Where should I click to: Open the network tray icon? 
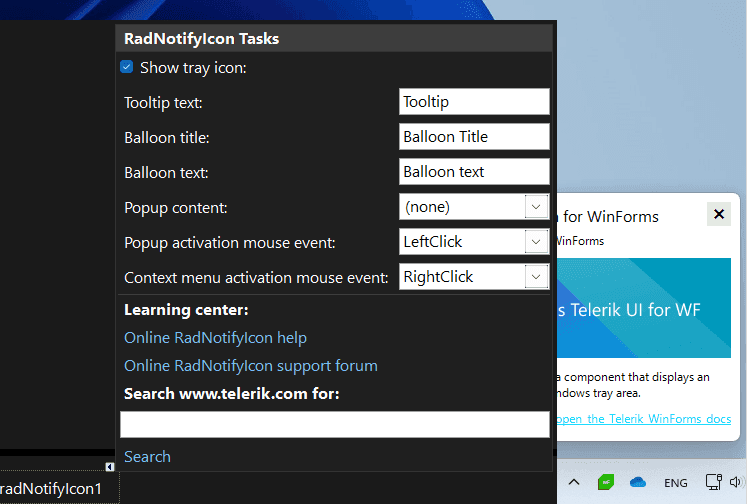pos(713,482)
